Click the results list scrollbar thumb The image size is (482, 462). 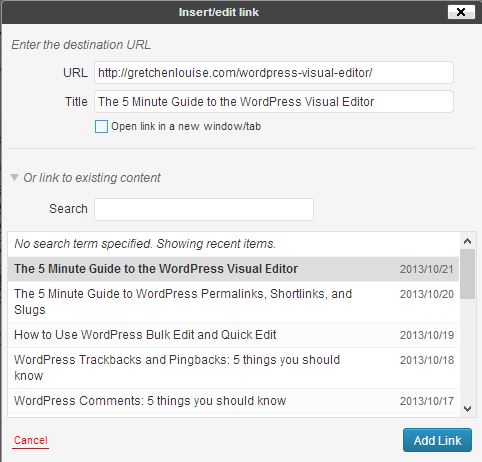pos(467,274)
